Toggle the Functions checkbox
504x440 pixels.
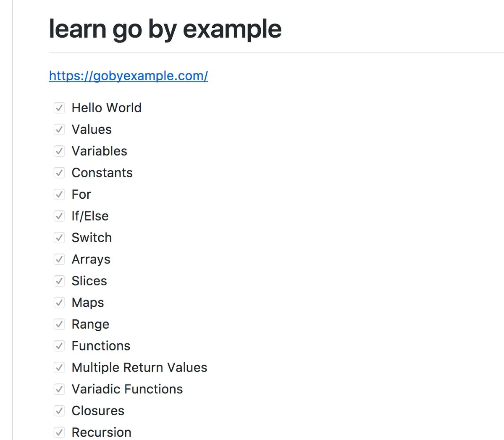[59, 346]
